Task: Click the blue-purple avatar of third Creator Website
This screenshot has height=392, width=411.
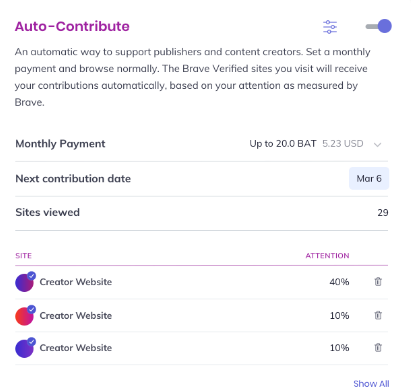Action: 24,348
